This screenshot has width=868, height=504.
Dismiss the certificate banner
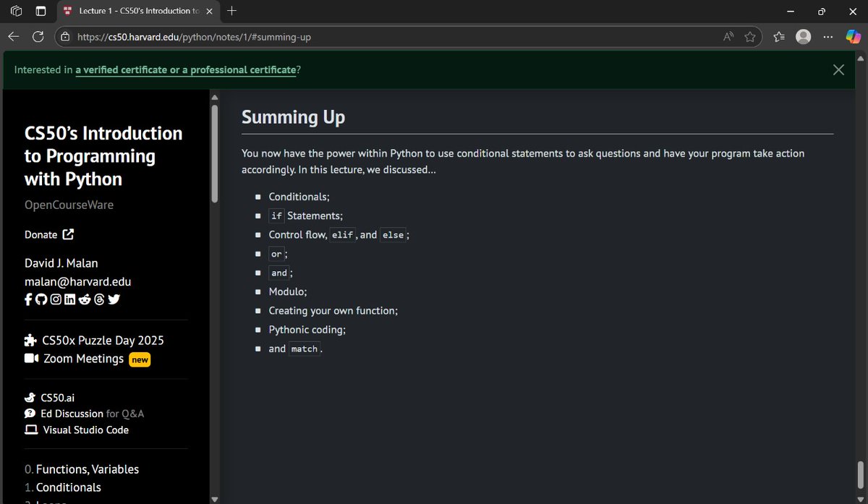tap(838, 69)
